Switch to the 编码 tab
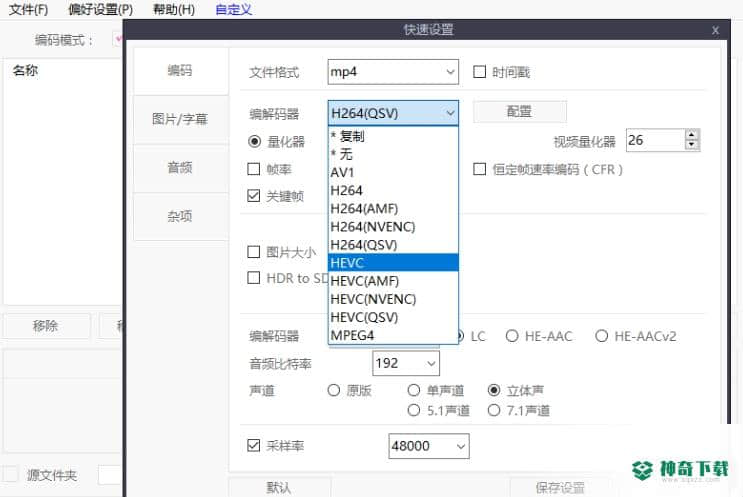 (x=181, y=71)
